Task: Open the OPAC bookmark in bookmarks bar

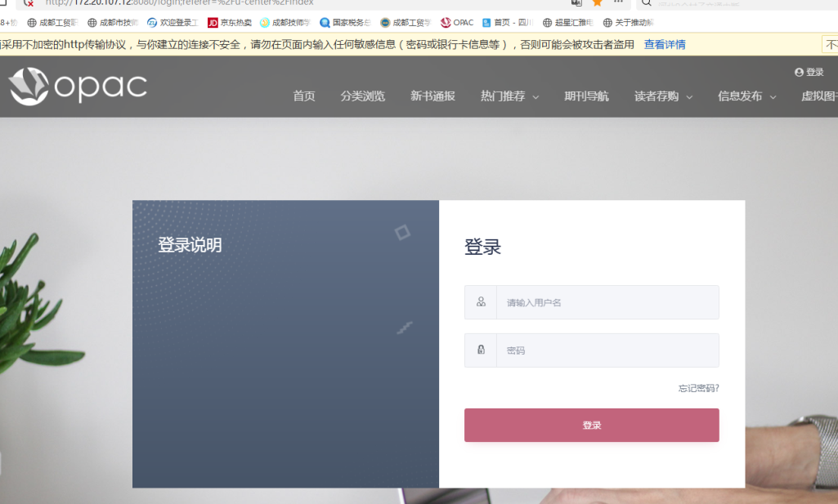Action: point(457,22)
